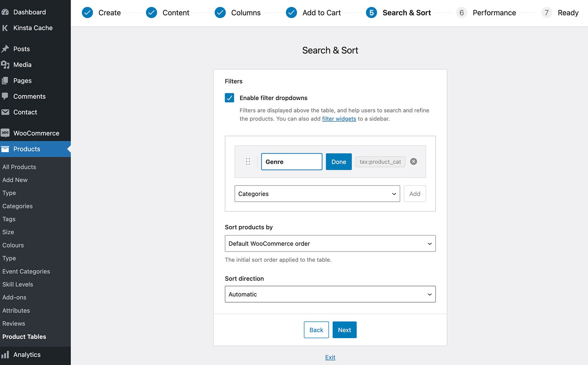Select Product Tables in the sidebar menu

click(24, 337)
